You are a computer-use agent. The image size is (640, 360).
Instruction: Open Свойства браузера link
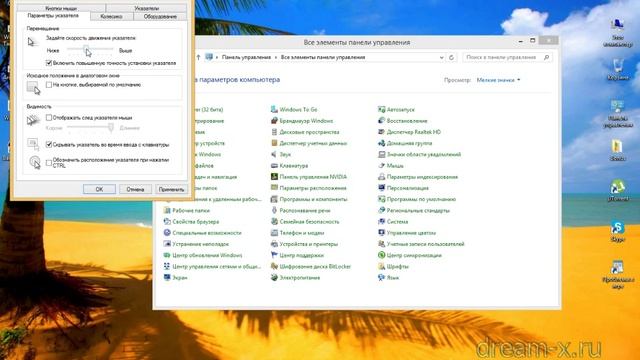pos(196,222)
